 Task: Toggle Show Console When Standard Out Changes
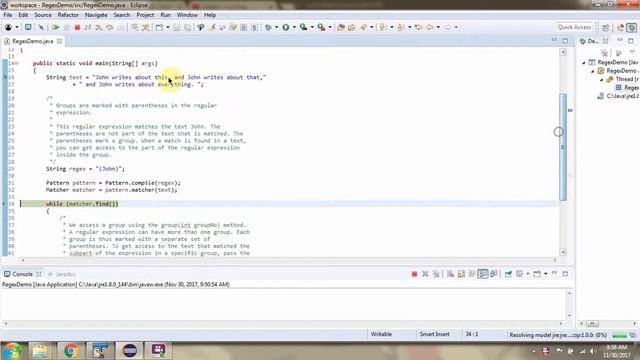pyautogui.click(x=483, y=274)
